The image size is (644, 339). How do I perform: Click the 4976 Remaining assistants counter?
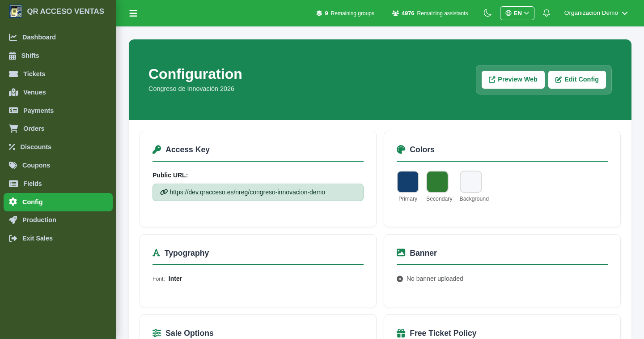click(430, 13)
